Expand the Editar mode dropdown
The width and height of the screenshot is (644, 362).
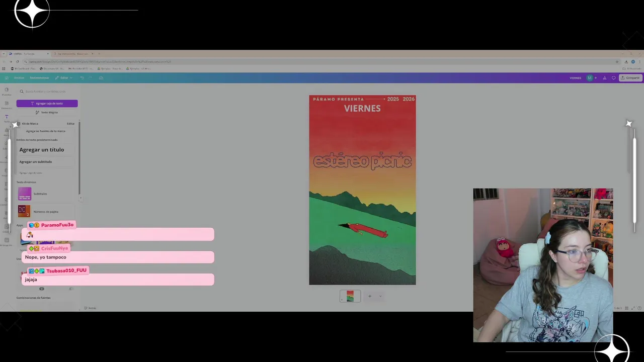64,78
